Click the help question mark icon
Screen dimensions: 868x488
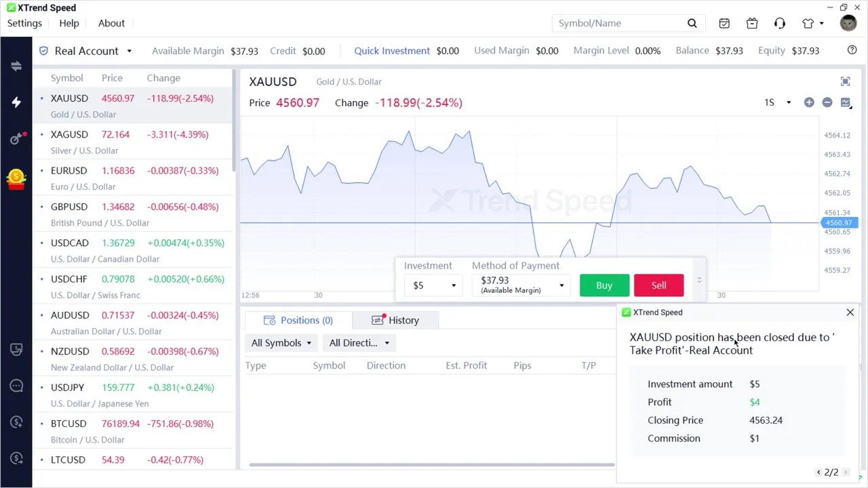[852, 50]
